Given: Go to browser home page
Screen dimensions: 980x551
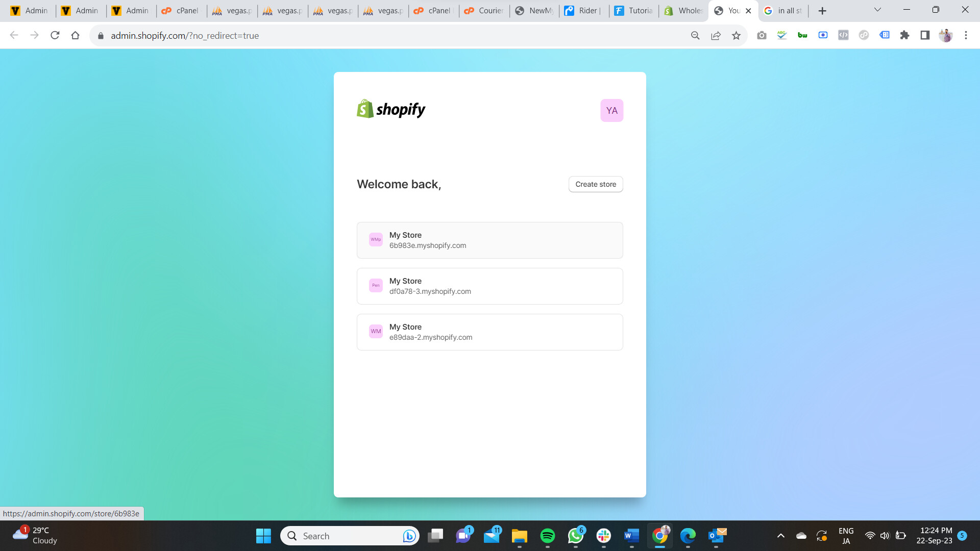Looking at the screenshot, I should [x=76, y=35].
